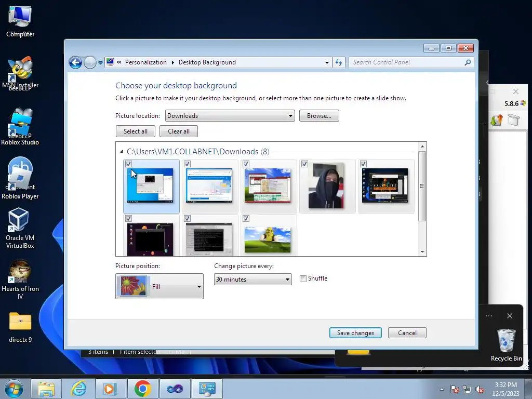Click the Action Center flag tray icon
Image resolution: width=532 pixels, height=399 pixels.
455,389
